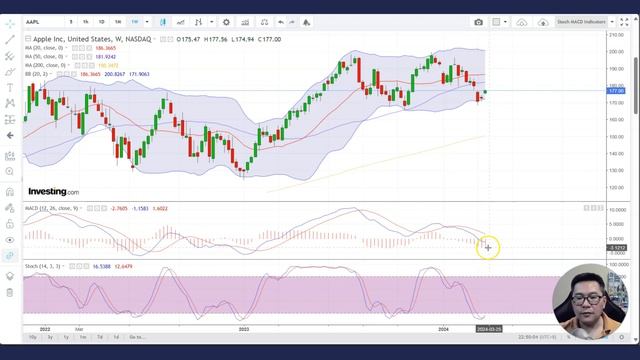Viewport: 640px width, 360px height.
Task: Select the crosshair cursor tool
Action: pyautogui.click(x=10, y=24)
